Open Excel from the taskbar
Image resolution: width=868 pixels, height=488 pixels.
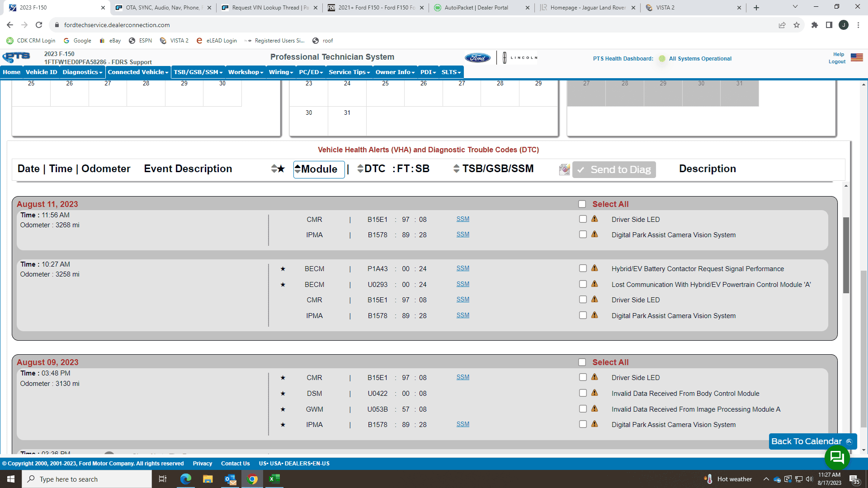click(x=274, y=479)
